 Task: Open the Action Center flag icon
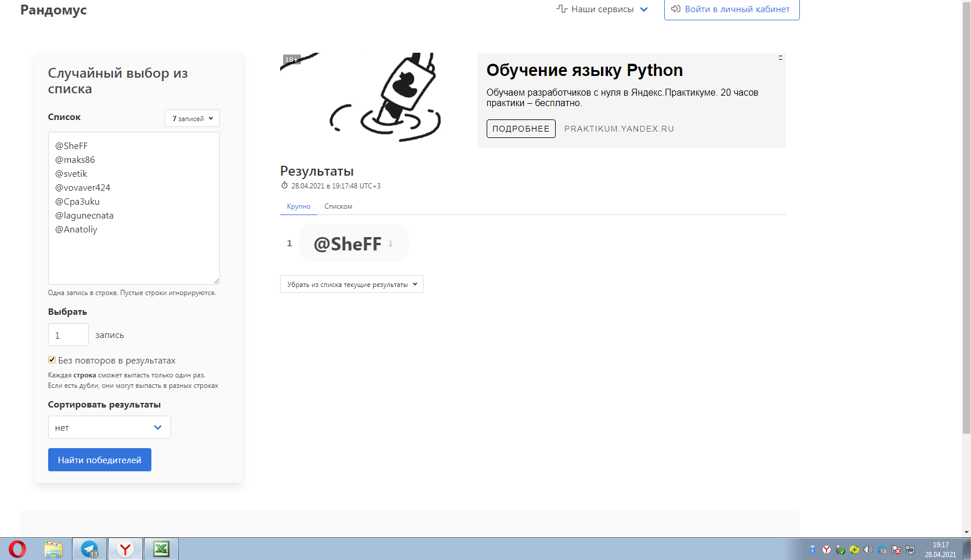(896, 550)
